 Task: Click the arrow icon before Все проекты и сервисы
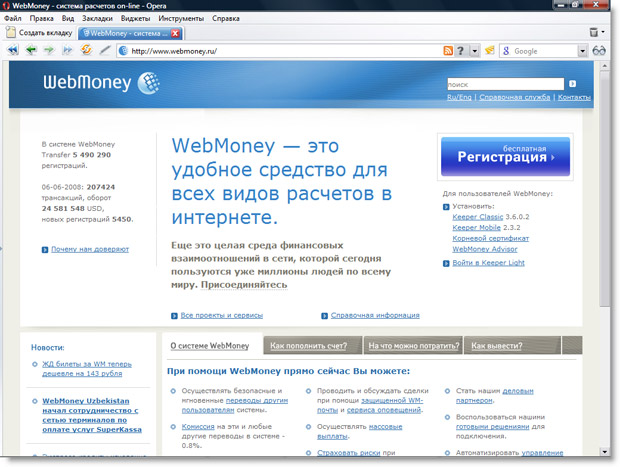click(x=174, y=316)
